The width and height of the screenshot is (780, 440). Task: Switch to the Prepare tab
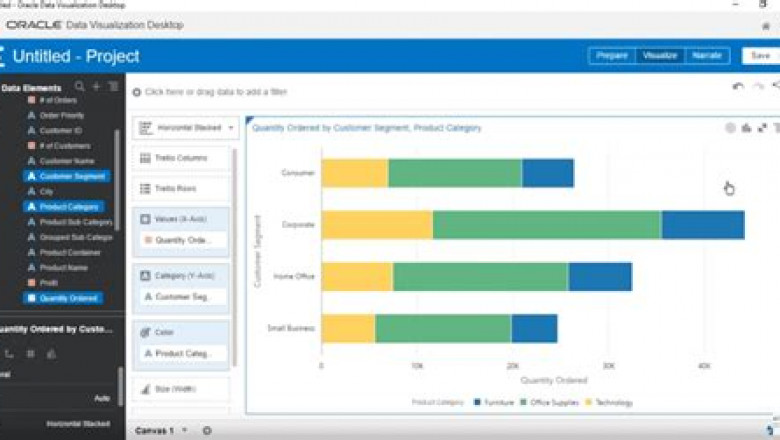click(611, 56)
